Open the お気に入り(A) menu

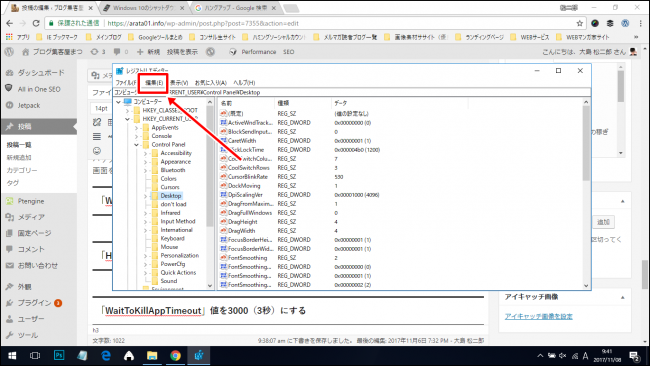pyautogui.click(x=211, y=82)
